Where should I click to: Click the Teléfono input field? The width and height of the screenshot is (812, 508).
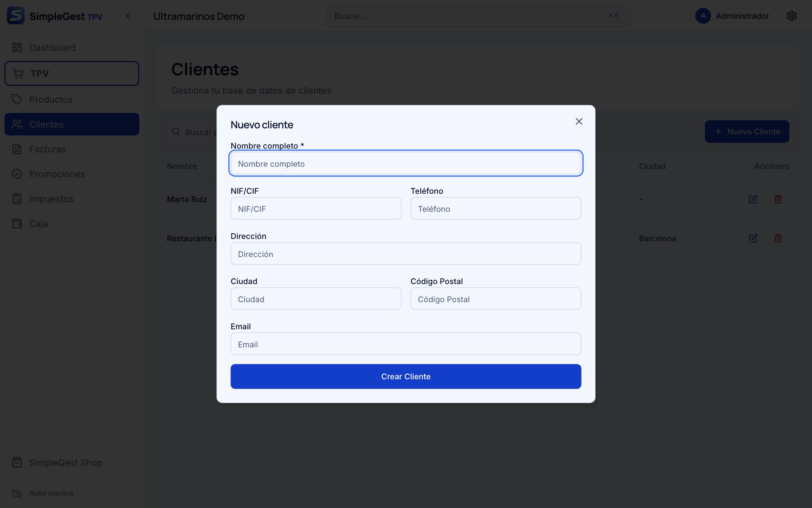[496, 208]
